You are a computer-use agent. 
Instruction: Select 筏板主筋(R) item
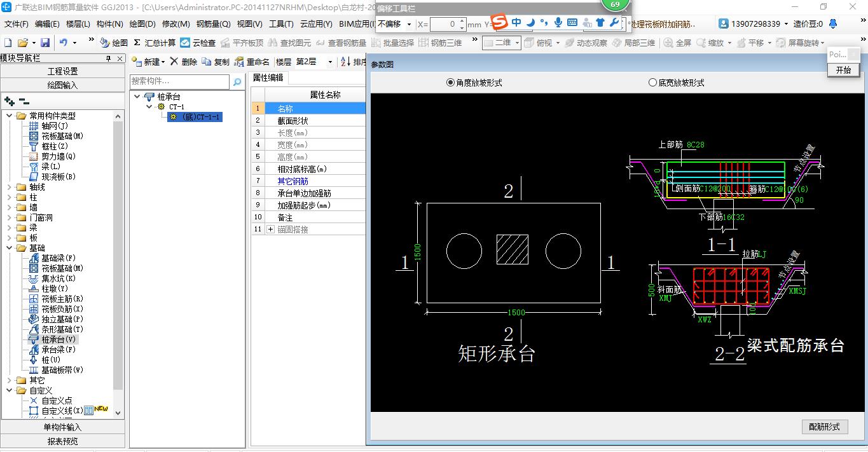(x=56, y=299)
